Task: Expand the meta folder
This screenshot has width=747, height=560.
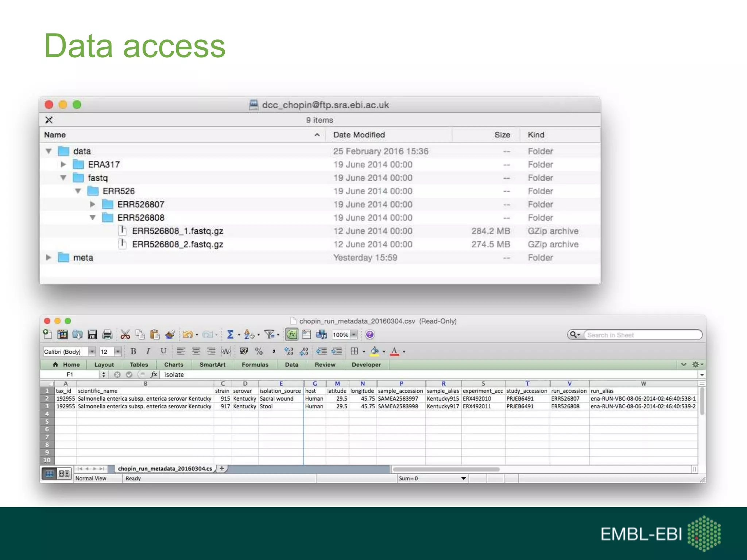Action: point(49,258)
